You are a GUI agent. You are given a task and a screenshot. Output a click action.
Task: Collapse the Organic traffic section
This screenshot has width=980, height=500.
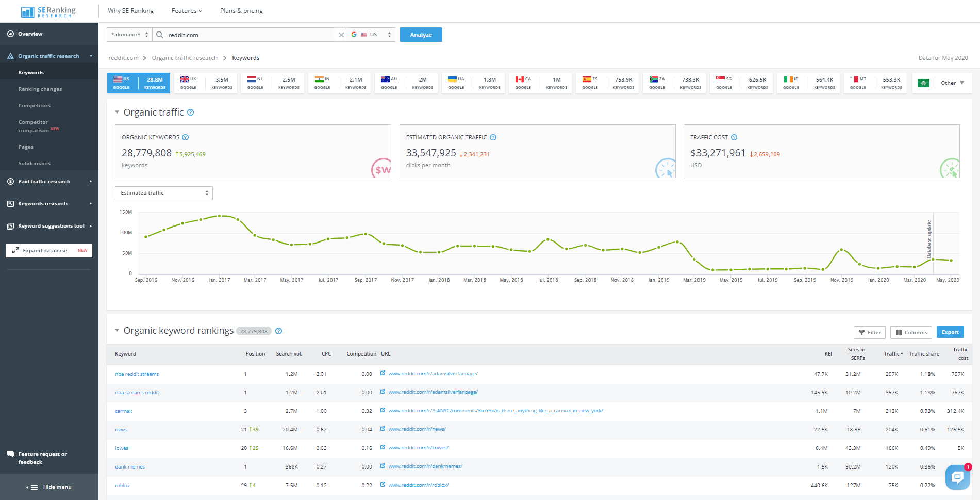coord(117,112)
